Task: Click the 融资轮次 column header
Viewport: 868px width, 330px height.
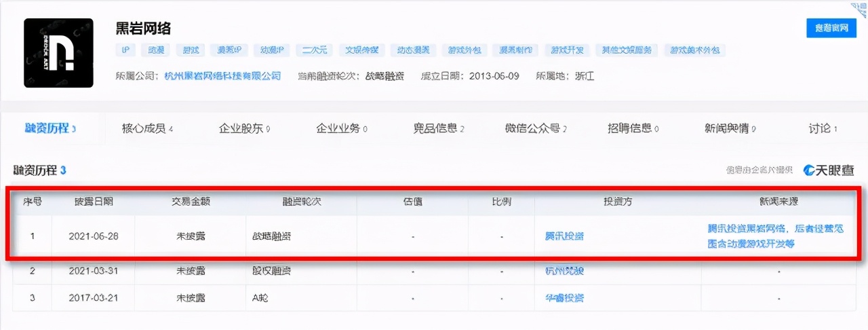Action: [302, 202]
